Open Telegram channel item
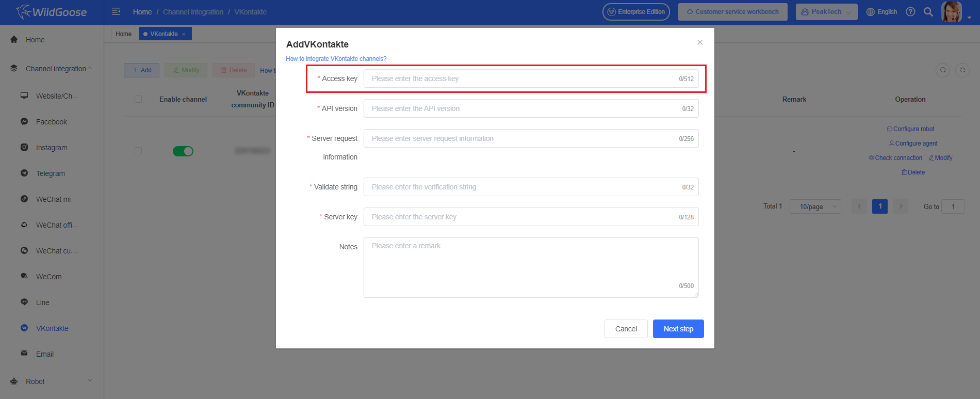The width and height of the screenshot is (980, 399). tap(51, 173)
